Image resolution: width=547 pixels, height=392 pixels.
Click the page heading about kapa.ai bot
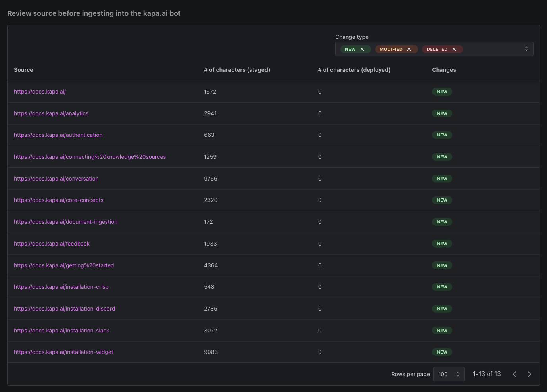(94, 13)
